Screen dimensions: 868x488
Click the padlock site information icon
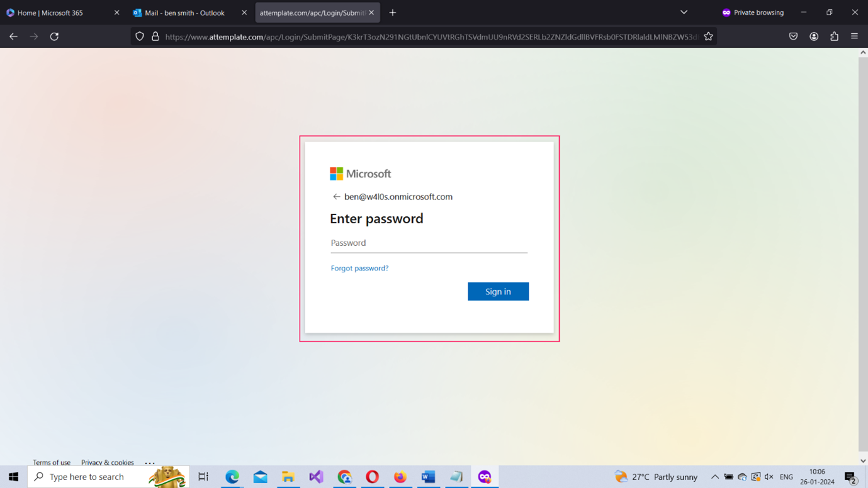pyautogui.click(x=155, y=36)
